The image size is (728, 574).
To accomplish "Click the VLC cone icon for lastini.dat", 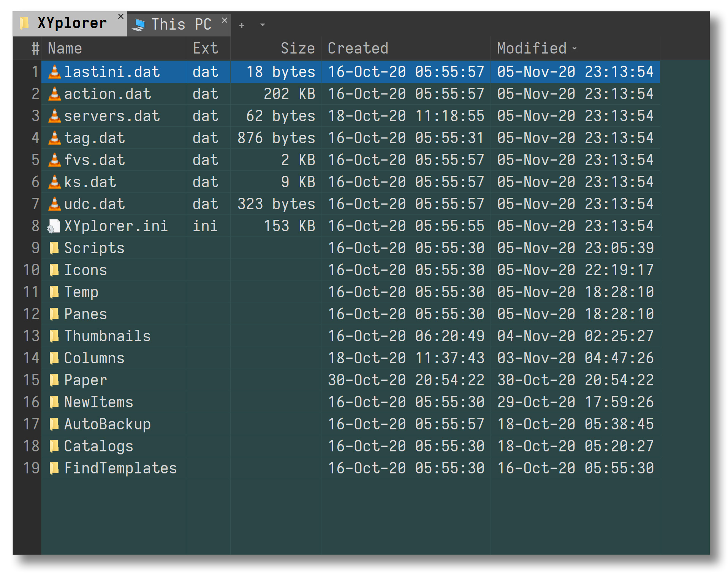I will coord(54,72).
